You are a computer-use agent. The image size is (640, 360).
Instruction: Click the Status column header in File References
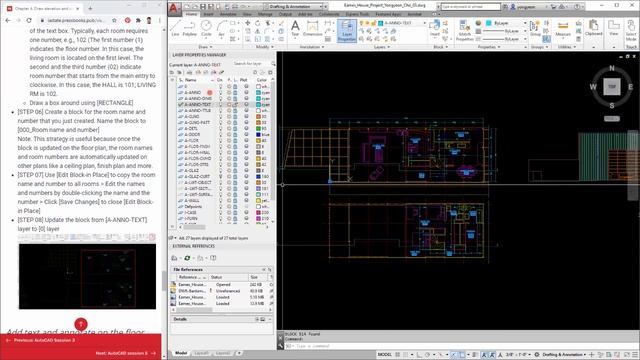click(x=229, y=277)
